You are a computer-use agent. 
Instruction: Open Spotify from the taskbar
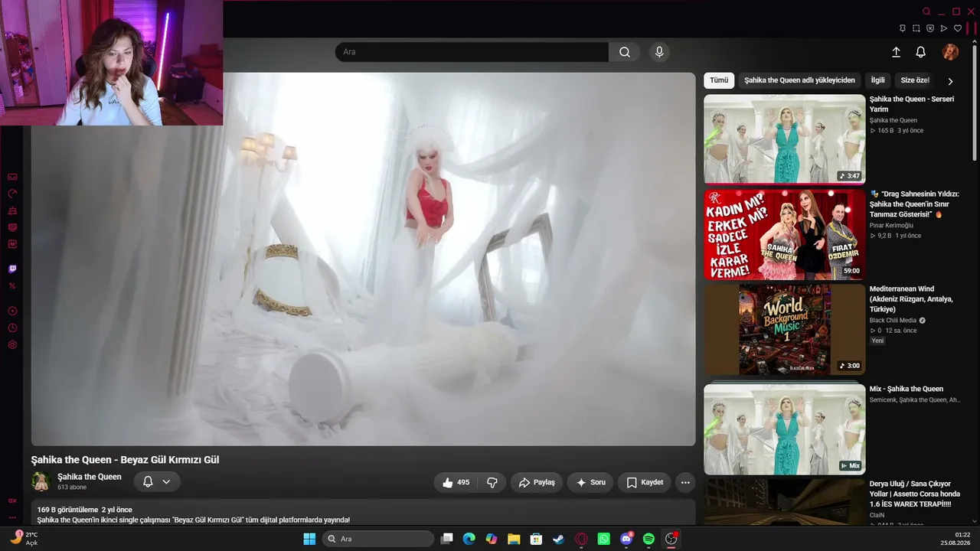coord(648,539)
